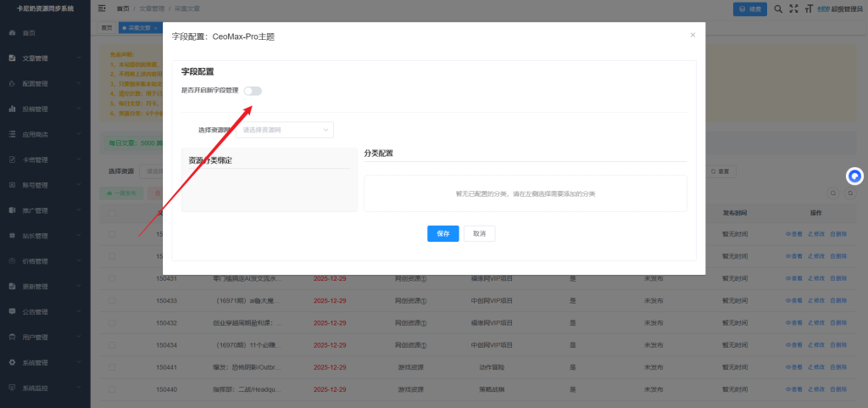This screenshot has height=408, width=868.
Task: Open the floating blue chat assistant icon
Action: pos(854,176)
